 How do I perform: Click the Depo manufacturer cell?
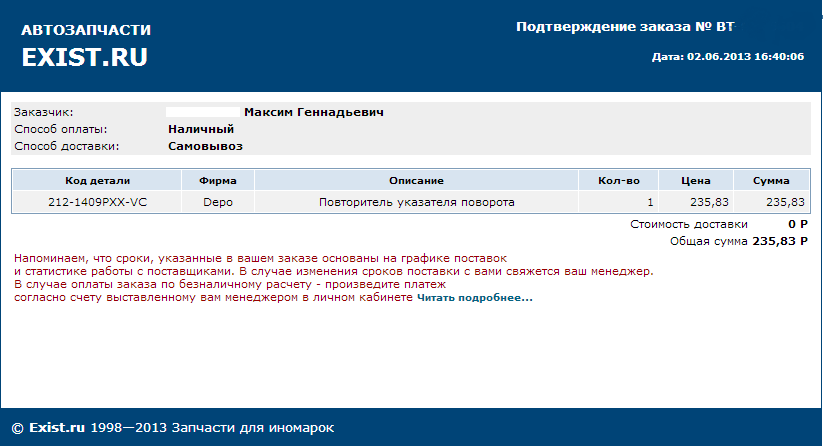point(218,202)
